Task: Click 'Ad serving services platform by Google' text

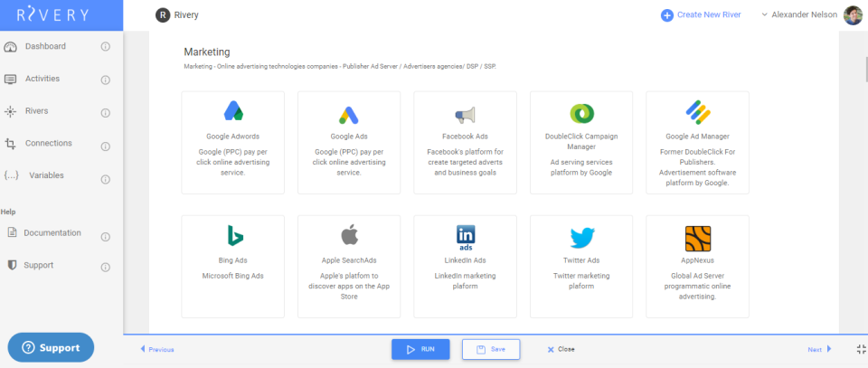Action: point(581,167)
